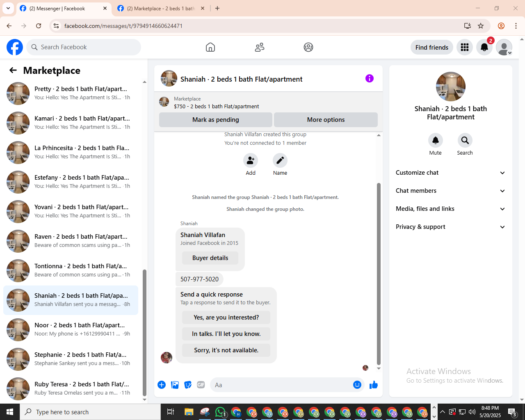Open more actions plus icon in composer
The height and width of the screenshot is (420, 525).
tap(162, 385)
